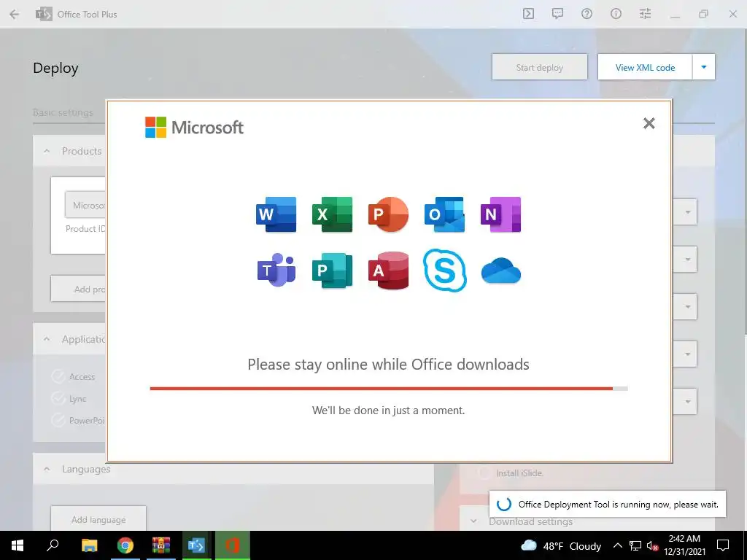The width and height of the screenshot is (747, 560).
Task: Click the Access icon in installer
Action: pyautogui.click(x=388, y=270)
